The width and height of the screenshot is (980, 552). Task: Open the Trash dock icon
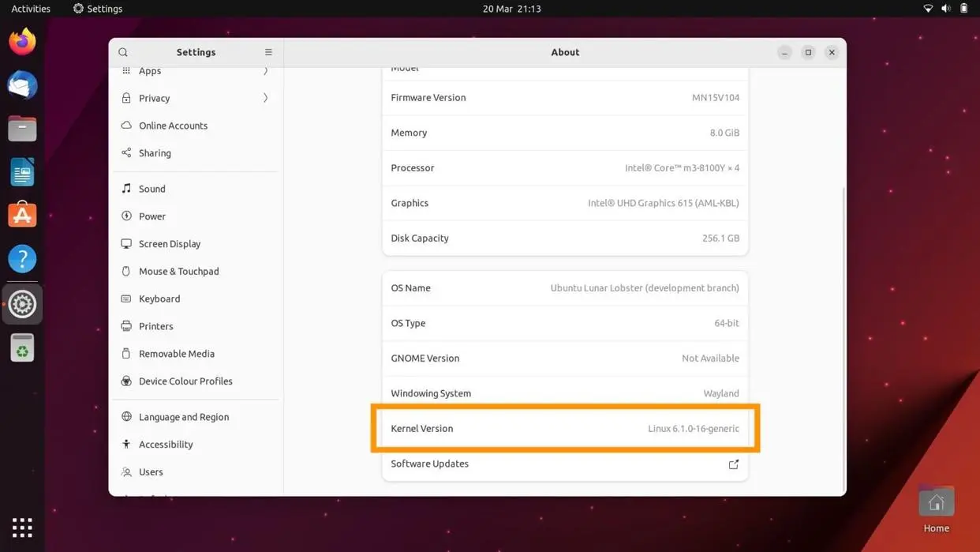pyautogui.click(x=22, y=347)
